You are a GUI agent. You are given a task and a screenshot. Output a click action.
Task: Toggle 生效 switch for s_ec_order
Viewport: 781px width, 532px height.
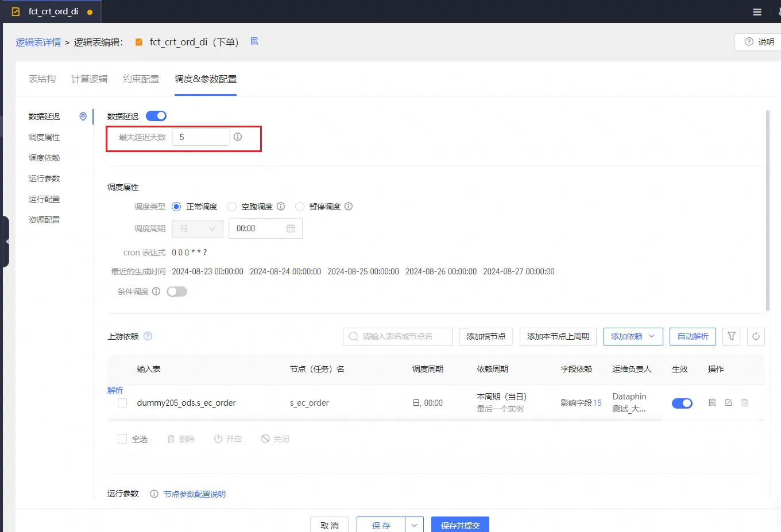[682, 403]
